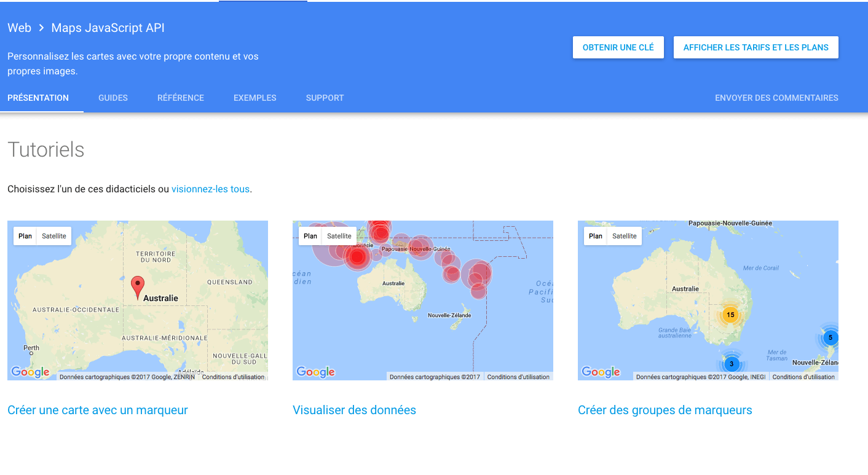This screenshot has width=868, height=475.
Task: Click the Google logo on the first map
Action: tap(30, 372)
